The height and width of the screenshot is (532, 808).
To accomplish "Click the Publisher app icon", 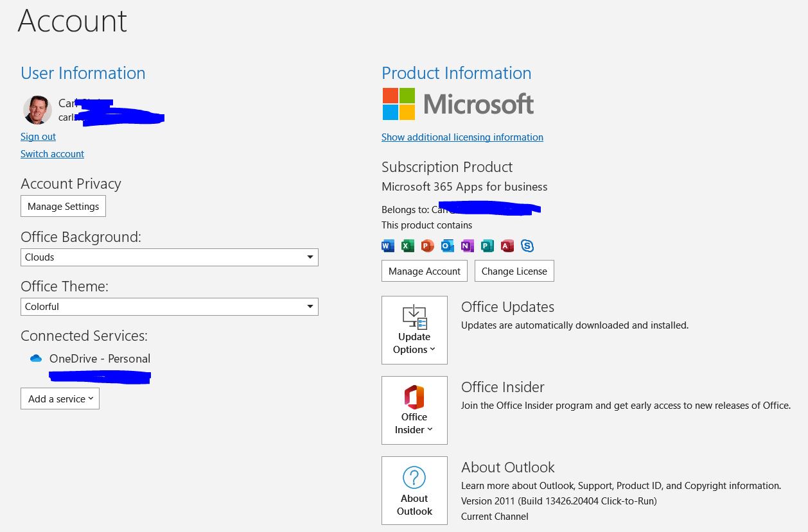I will (487, 246).
